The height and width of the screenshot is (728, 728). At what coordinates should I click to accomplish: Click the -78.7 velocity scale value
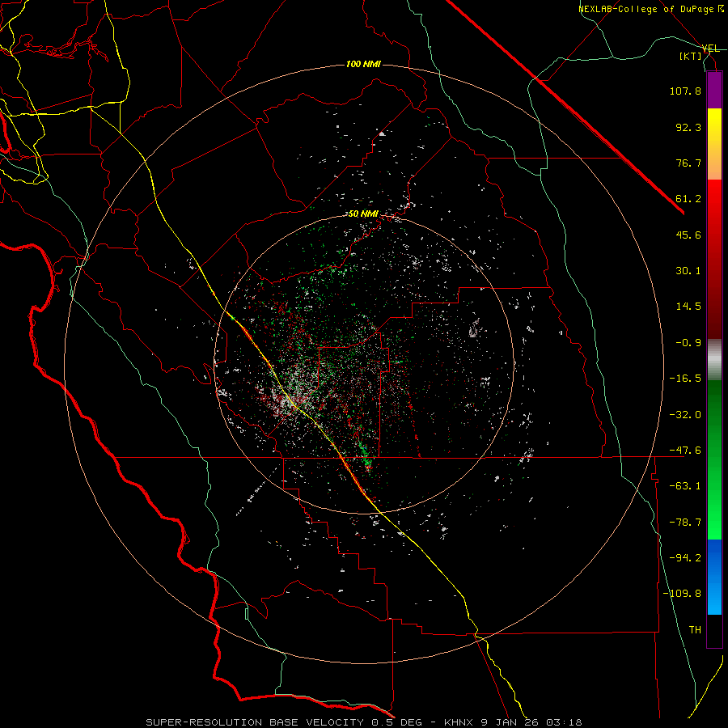pos(685,523)
